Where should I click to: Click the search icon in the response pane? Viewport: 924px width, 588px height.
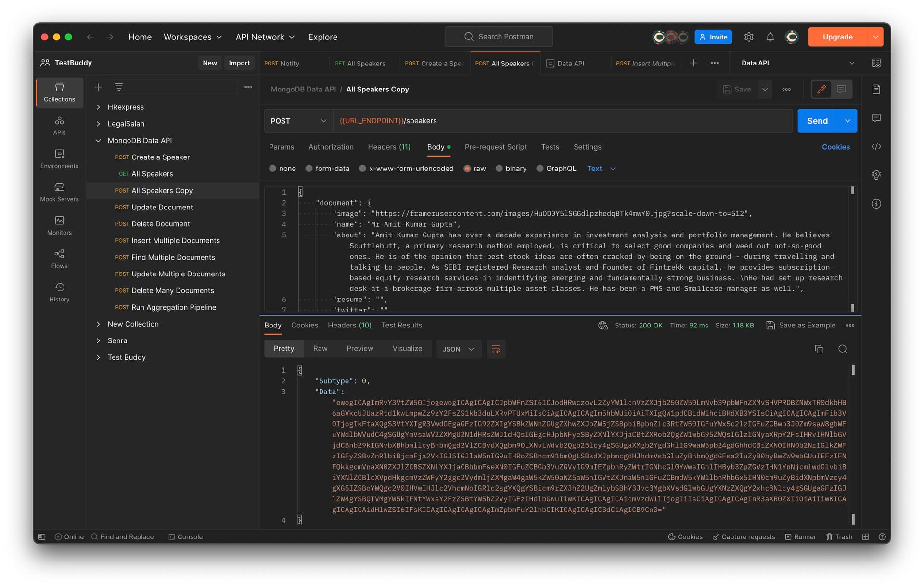(842, 349)
